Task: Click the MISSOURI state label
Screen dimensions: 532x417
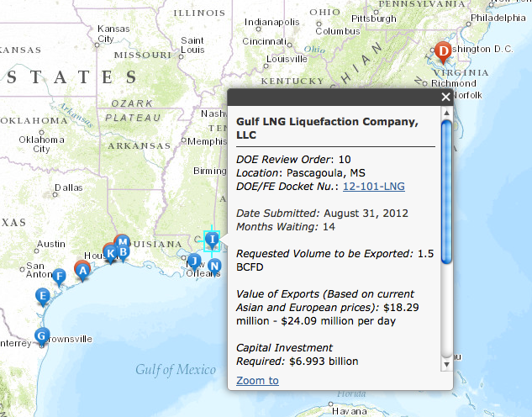Action: click(143, 55)
